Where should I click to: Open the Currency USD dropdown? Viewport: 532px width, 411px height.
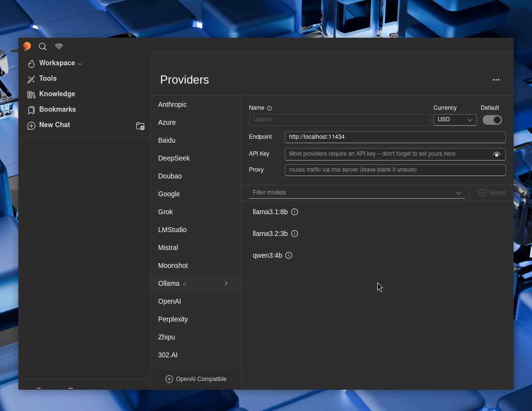(455, 119)
